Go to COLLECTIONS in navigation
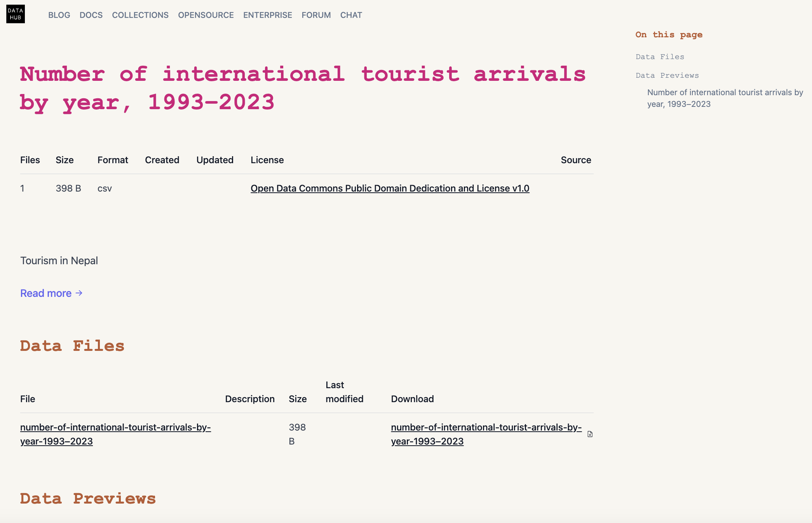 click(x=140, y=15)
